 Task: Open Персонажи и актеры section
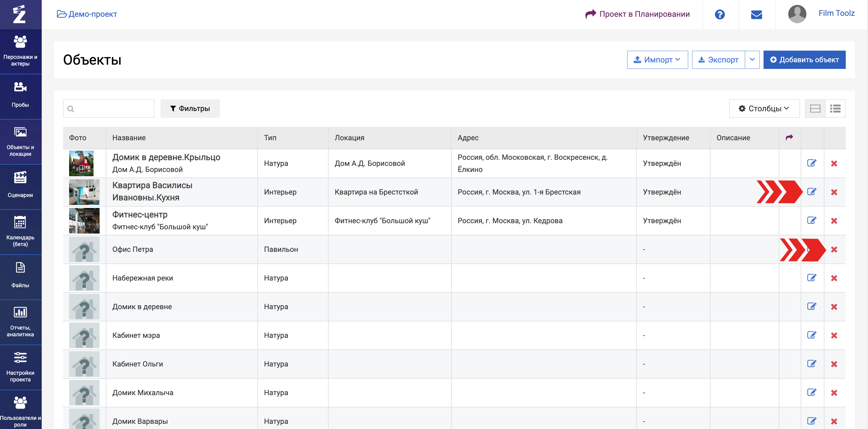[20, 51]
